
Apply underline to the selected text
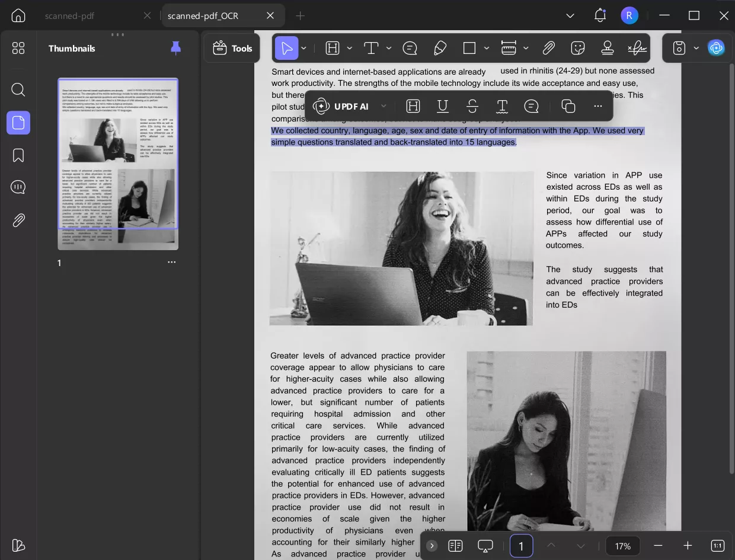tap(442, 106)
